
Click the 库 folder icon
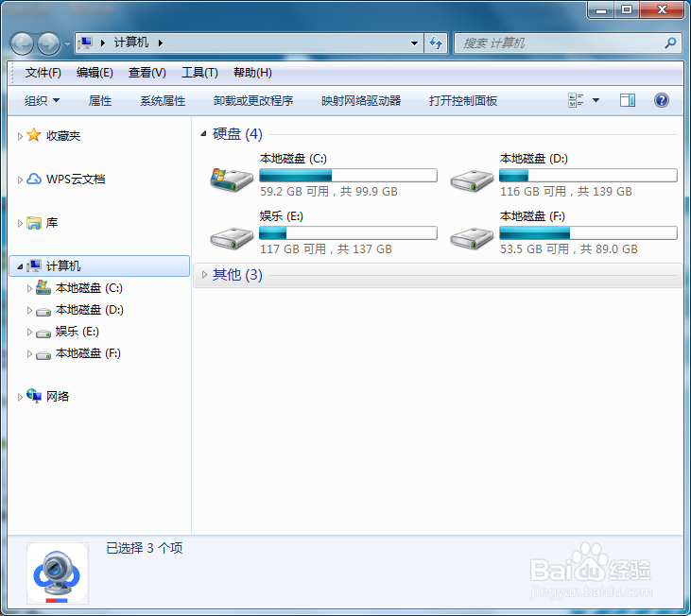(33, 222)
